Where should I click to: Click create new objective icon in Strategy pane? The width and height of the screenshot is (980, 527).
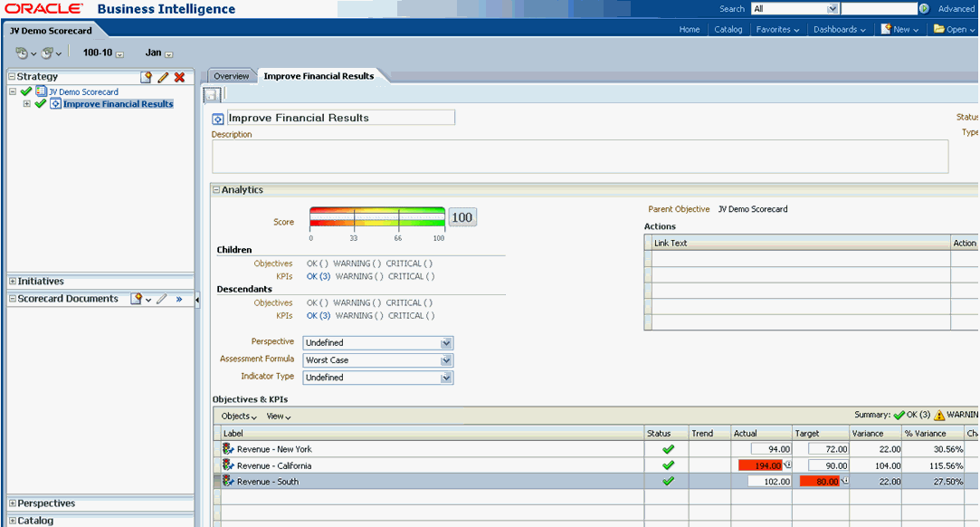146,77
